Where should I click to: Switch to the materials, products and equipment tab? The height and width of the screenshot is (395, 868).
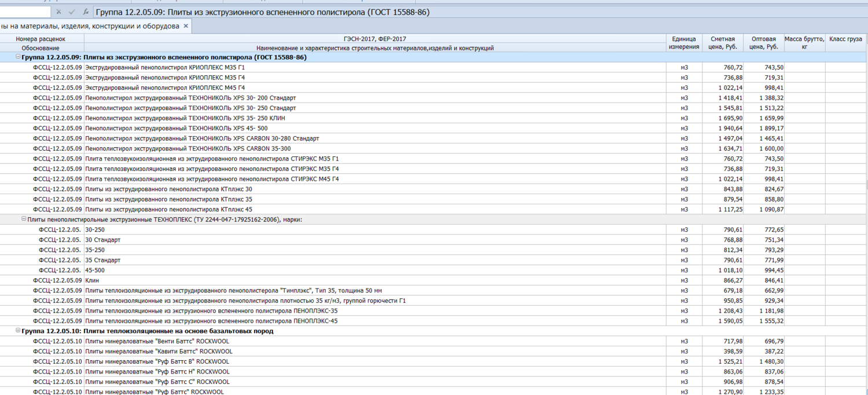click(x=90, y=26)
